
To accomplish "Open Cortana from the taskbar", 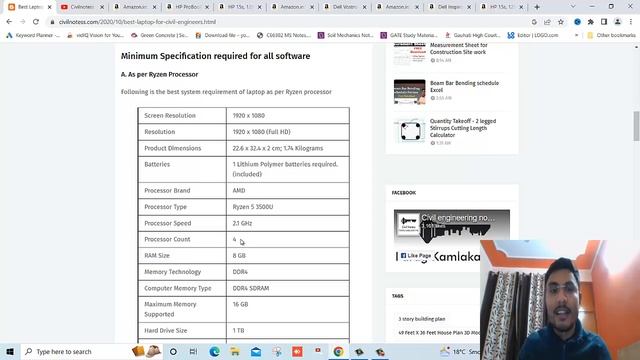I will [x=173, y=351].
